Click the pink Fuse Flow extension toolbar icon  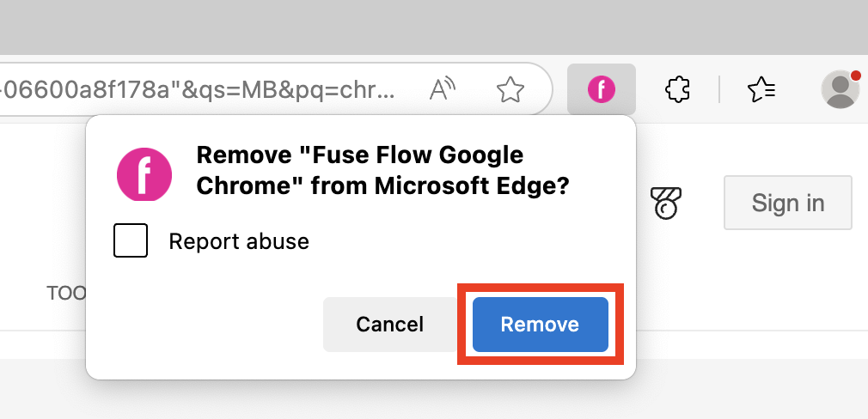602,88
